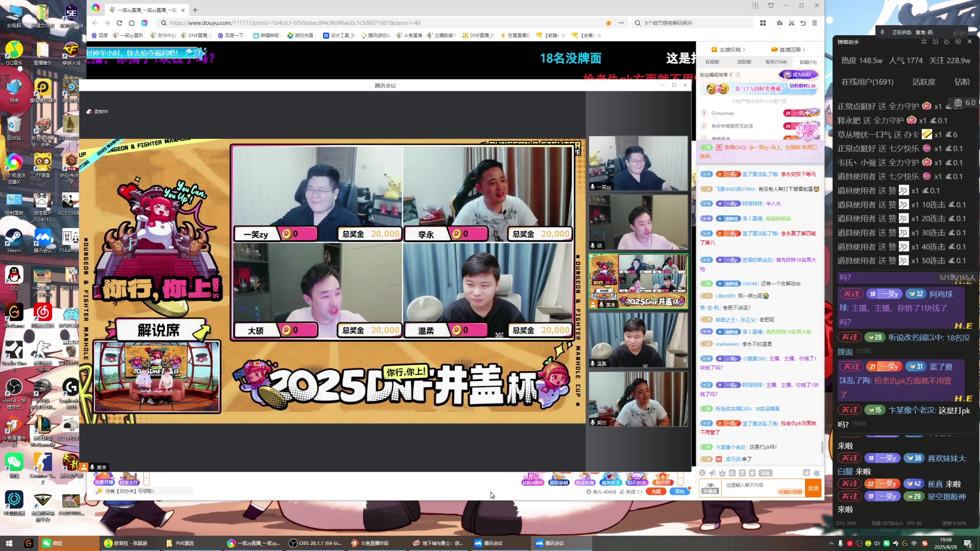
Task: Click the 发送 send button
Action: click(x=813, y=488)
